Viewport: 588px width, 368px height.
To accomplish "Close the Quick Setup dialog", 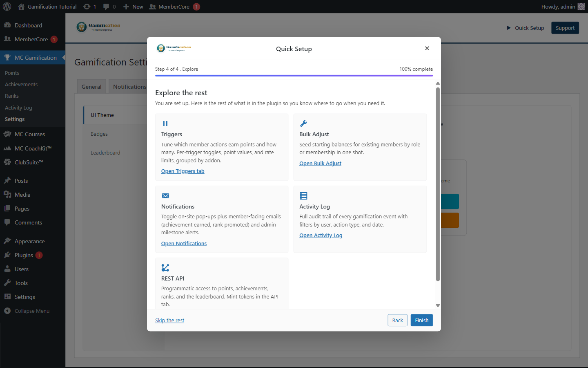I will pos(427,48).
